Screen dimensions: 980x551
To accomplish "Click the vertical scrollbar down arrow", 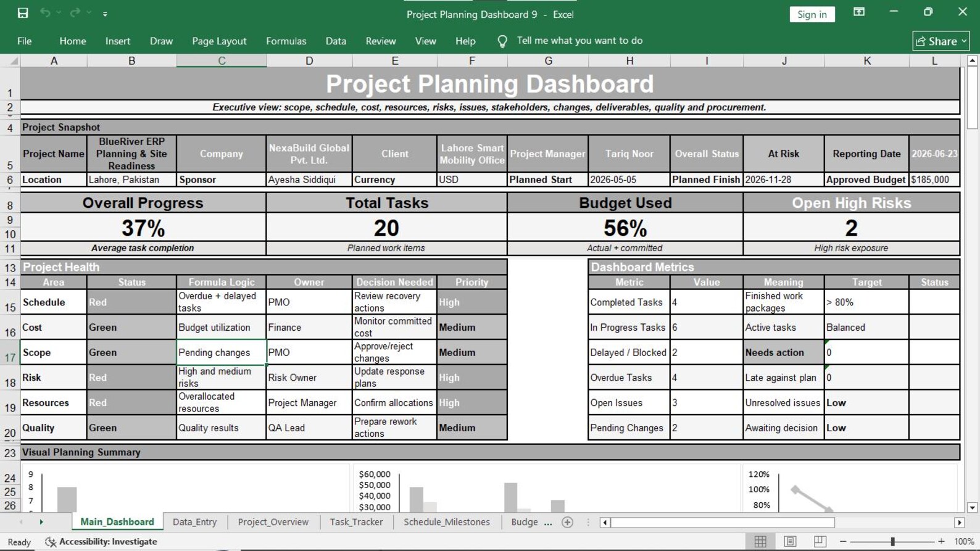I will click(x=972, y=508).
